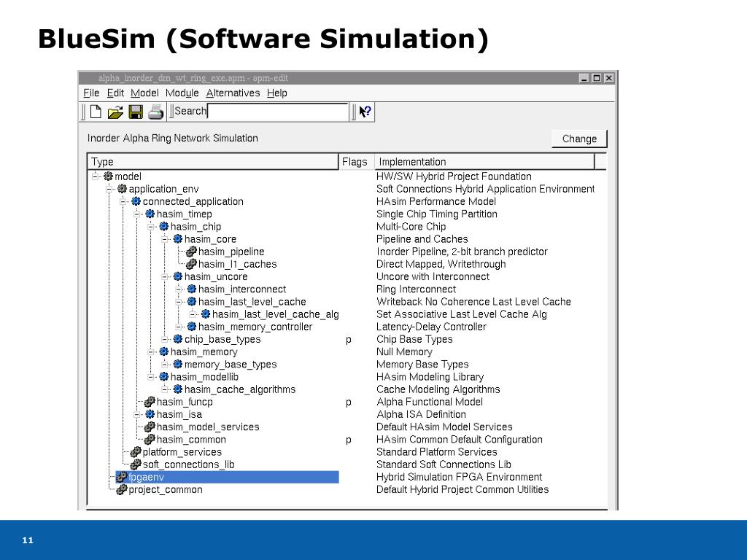Click 'Alpha ISA Definition' implementation text
Image resolution: width=747 pixels, height=560 pixels.
(x=421, y=414)
